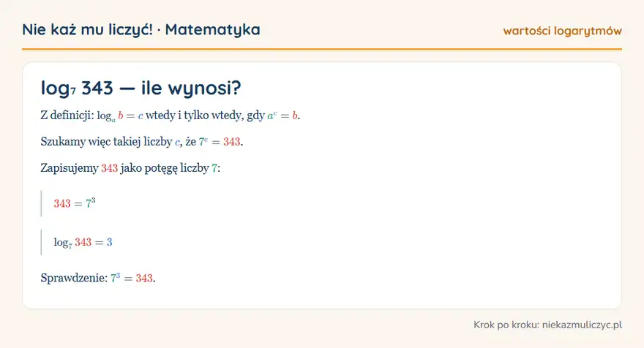
Task: Click the "Sprawdzenie: 7³ = 343" line
Action: click(x=98, y=278)
